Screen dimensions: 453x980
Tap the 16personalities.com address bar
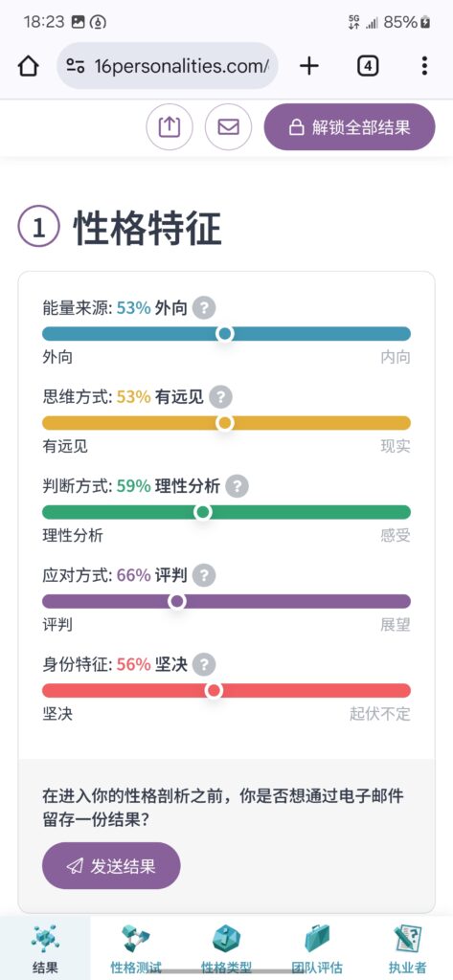(x=168, y=66)
